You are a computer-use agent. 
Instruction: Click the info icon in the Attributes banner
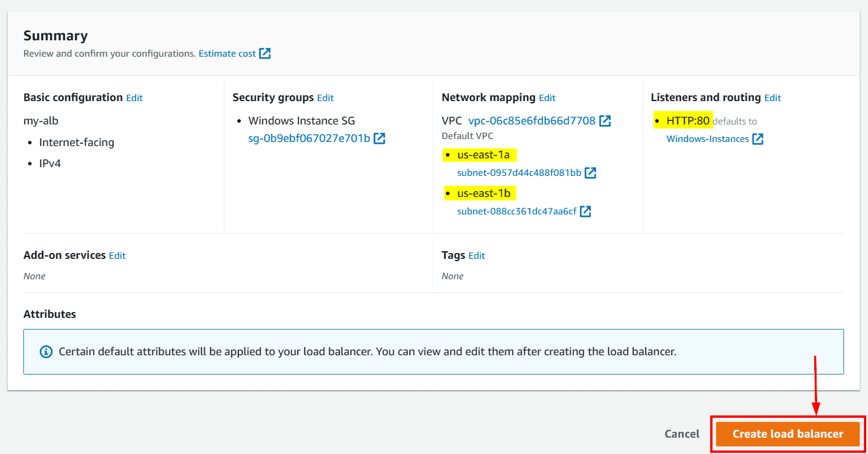[46, 351]
